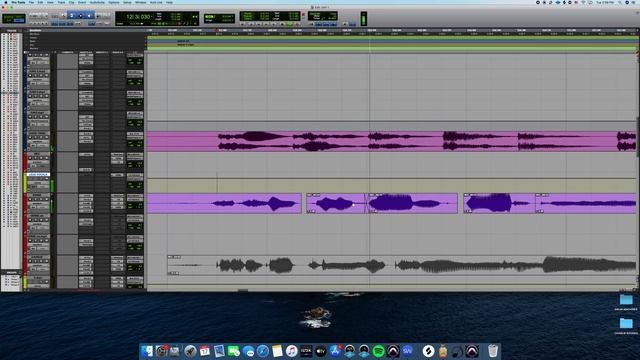Image resolution: width=640 pixels, height=360 pixels.
Task: Click the green output level meter in the toolbar
Action: click(364, 19)
